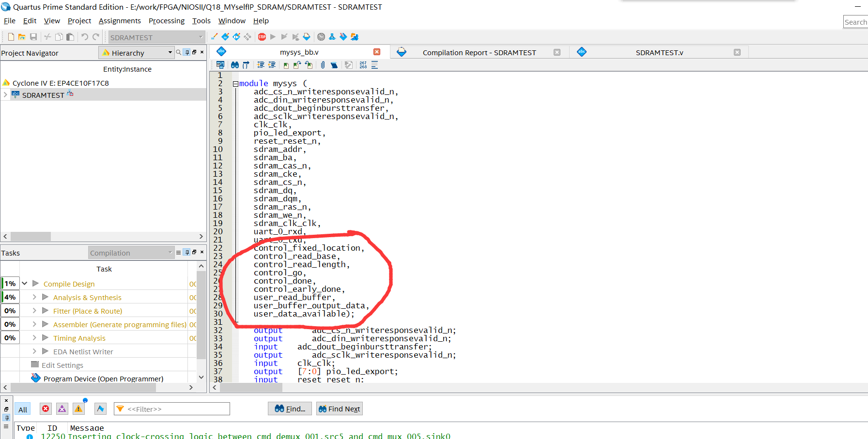
Task: Open the Hierarchy view dropdown
Action: 170,52
